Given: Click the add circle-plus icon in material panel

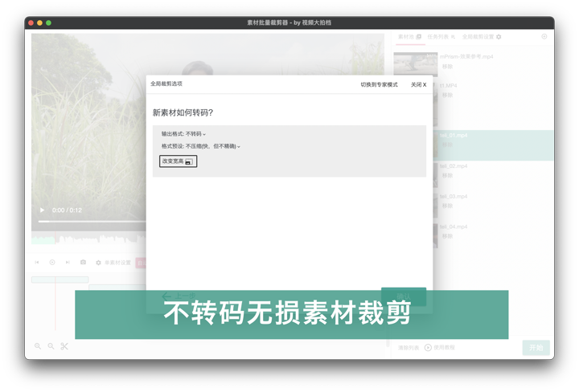Looking at the screenshot, I should (544, 36).
